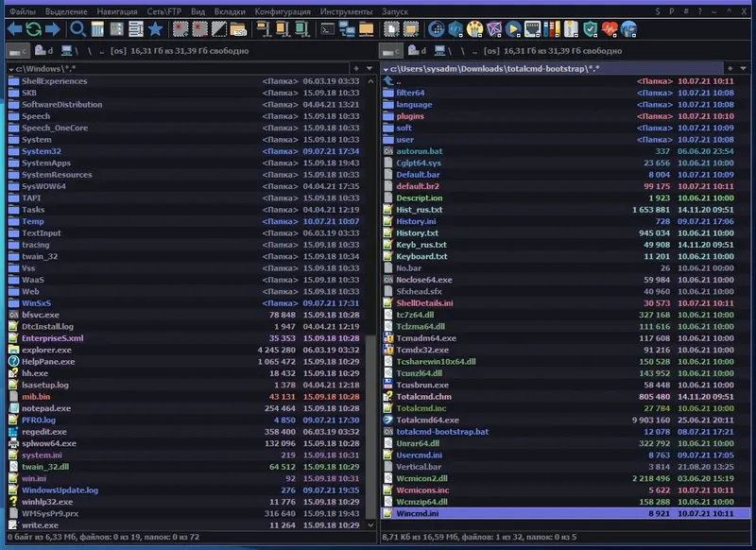756x550 pixels.
Task: Open the zipped archive tools icon
Action: point(571,29)
